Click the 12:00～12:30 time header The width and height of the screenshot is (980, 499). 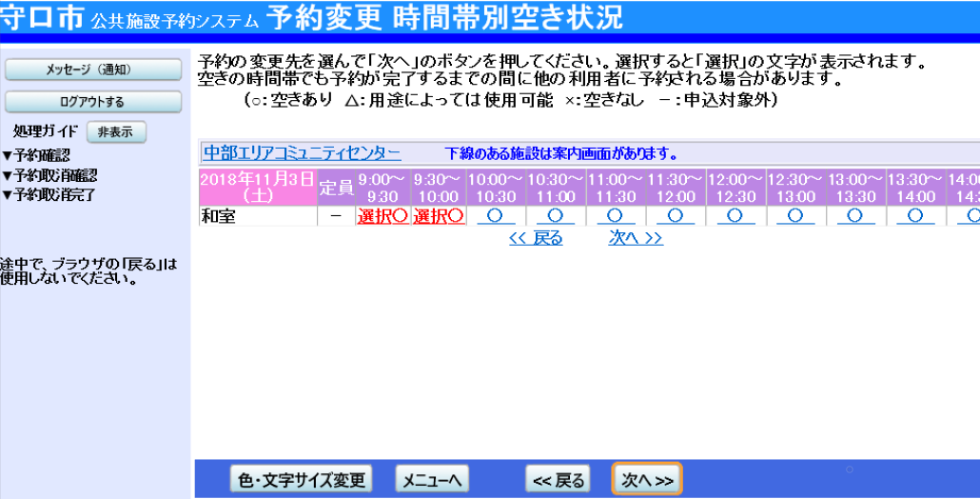[735, 188]
